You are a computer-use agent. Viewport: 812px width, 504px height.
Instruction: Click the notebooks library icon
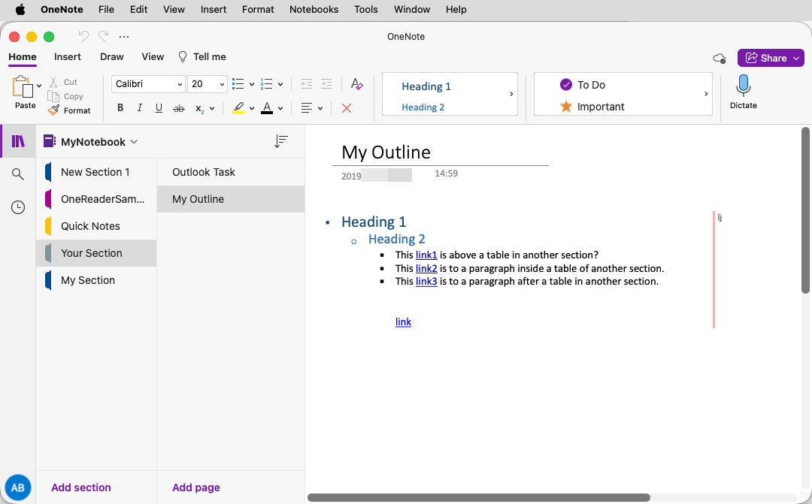click(18, 141)
